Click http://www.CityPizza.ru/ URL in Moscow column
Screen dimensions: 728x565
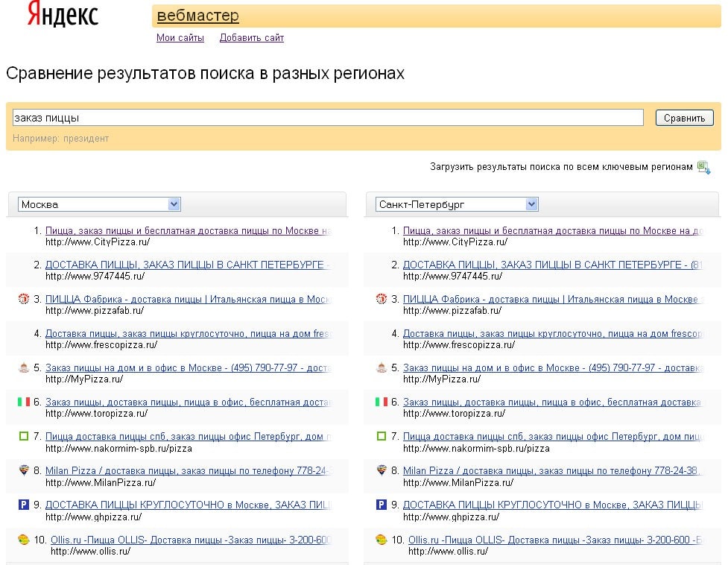tap(98, 242)
